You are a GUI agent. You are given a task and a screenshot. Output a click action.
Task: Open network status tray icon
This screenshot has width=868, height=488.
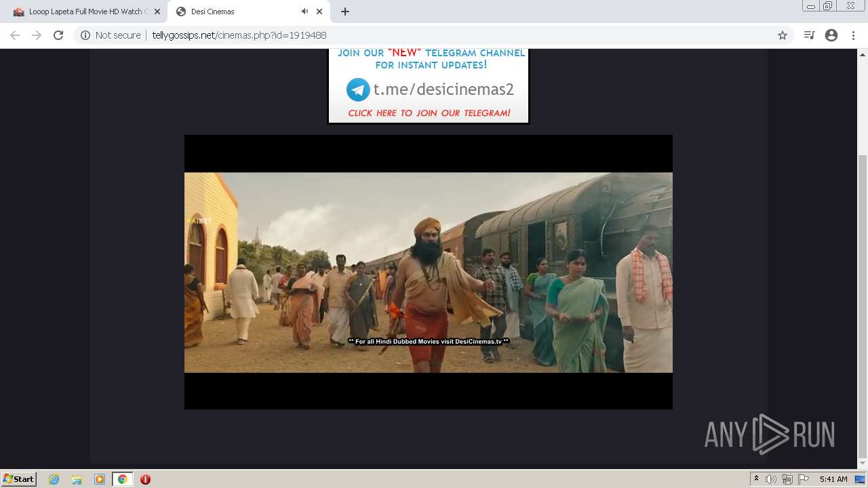coord(787,479)
